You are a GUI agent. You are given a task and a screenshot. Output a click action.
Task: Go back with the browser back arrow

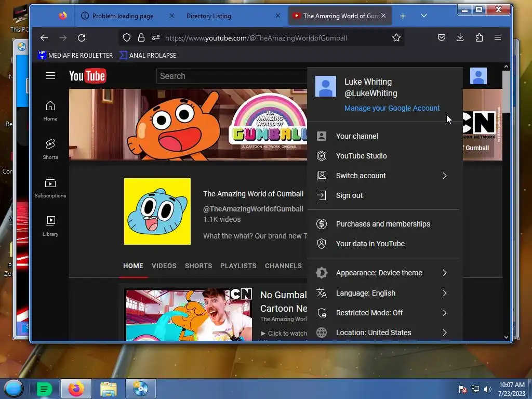(44, 37)
